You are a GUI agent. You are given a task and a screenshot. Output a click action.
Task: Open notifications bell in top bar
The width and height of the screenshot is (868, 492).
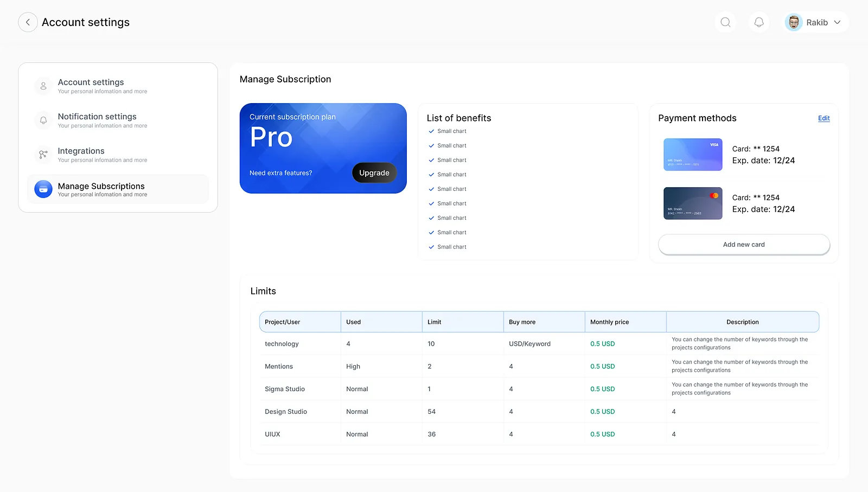point(759,22)
